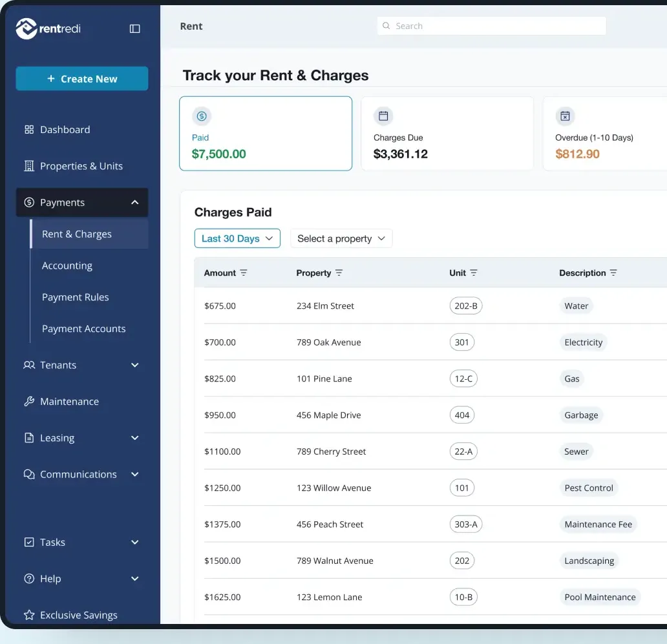Click the Sewer description tag
Viewport: 667px width, 644px height.
(576, 452)
